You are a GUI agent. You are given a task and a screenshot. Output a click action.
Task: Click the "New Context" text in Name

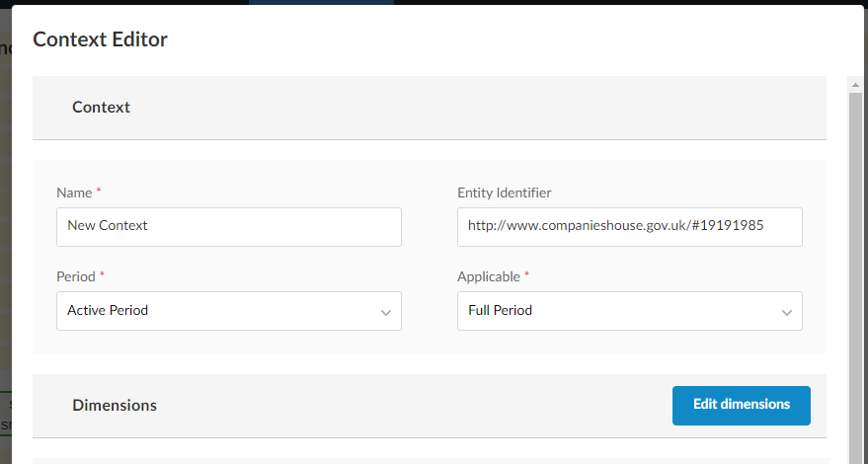(108, 226)
